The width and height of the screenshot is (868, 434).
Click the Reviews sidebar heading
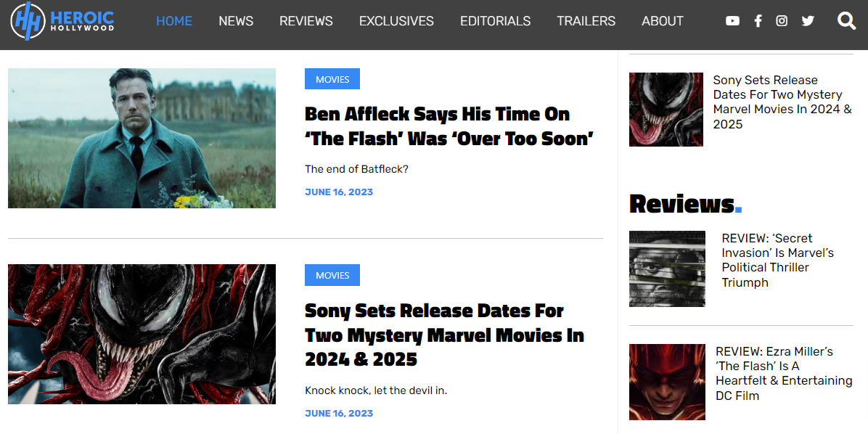(x=685, y=204)
